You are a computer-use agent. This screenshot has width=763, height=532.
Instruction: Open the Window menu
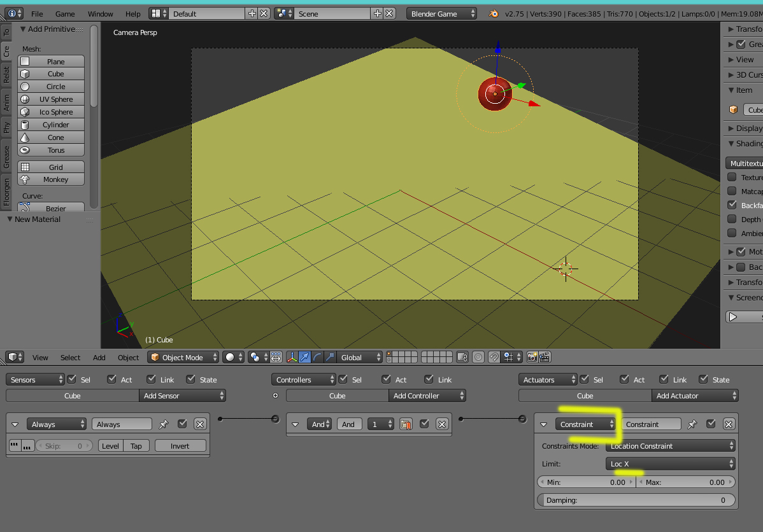100,13
